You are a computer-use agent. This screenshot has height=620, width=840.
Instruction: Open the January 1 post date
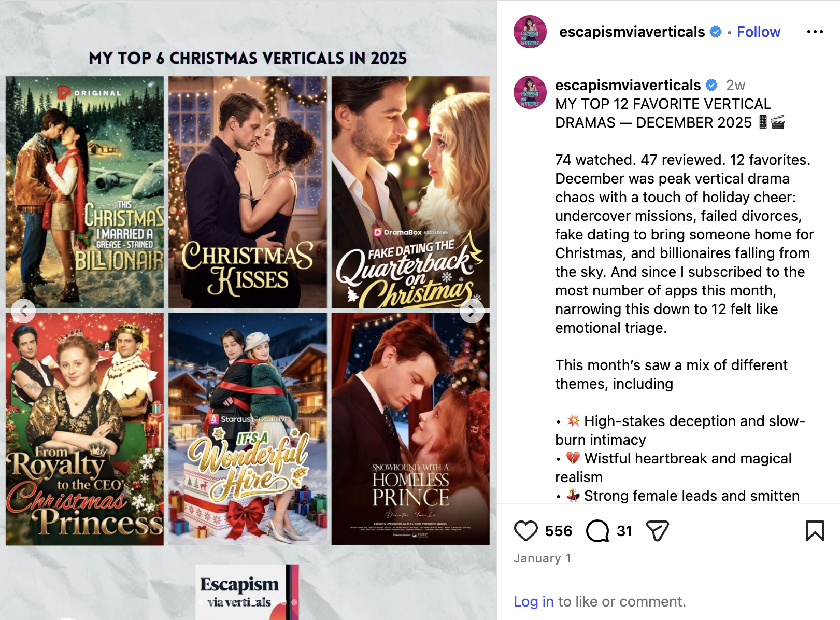point(542,558)
